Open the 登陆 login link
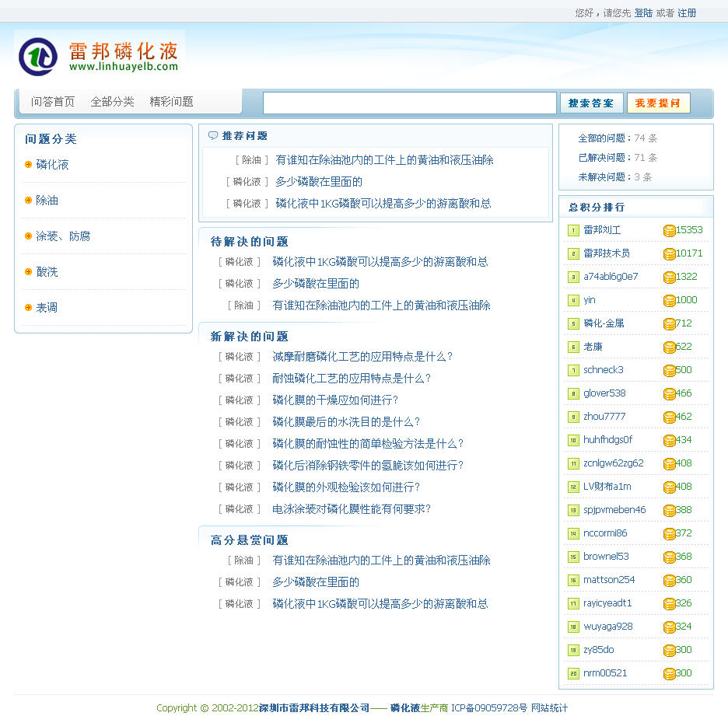The image size is (728, 716). (x=643, y=13)
